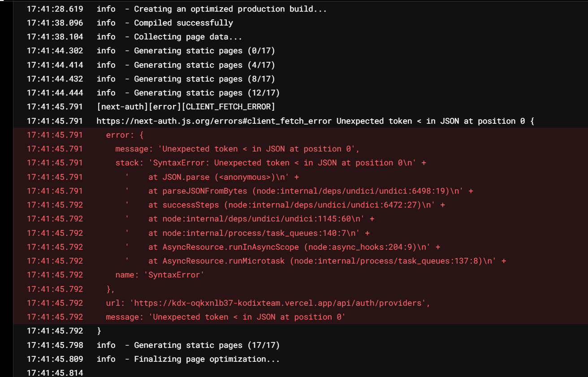Open the next-auth.js.org client_fetch_error link
Screen dimensions: 588x377
[x=214, y=121]
